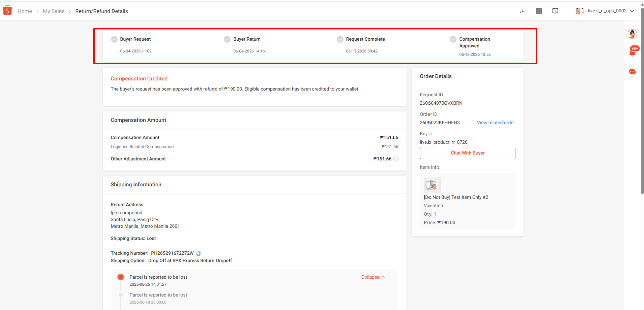This screenshot has width=644, height=310.
Task: Go to Home breadcrumb
Action: point(25,11)
